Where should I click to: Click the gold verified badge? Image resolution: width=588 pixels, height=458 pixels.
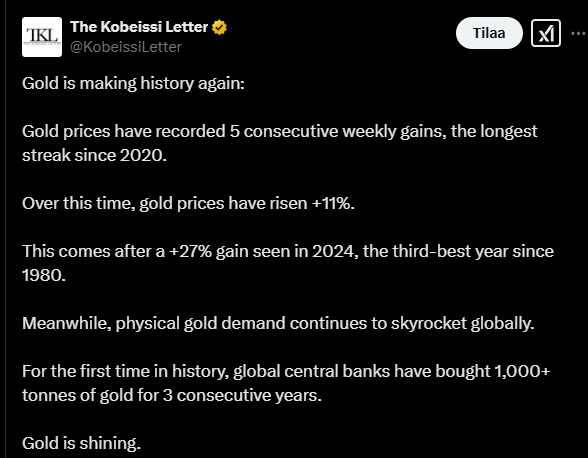tap(219, 27)
